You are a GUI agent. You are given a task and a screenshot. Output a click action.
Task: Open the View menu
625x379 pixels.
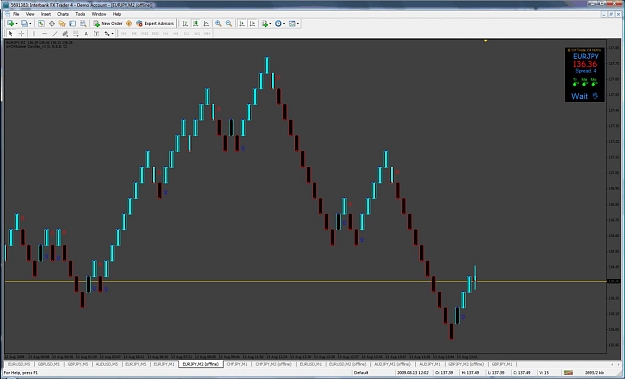30,14
